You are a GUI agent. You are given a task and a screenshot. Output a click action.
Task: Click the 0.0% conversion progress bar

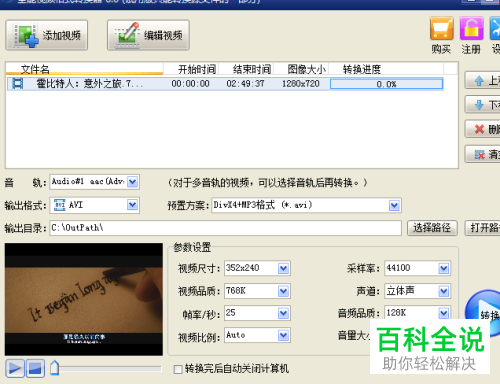[386, 84]
